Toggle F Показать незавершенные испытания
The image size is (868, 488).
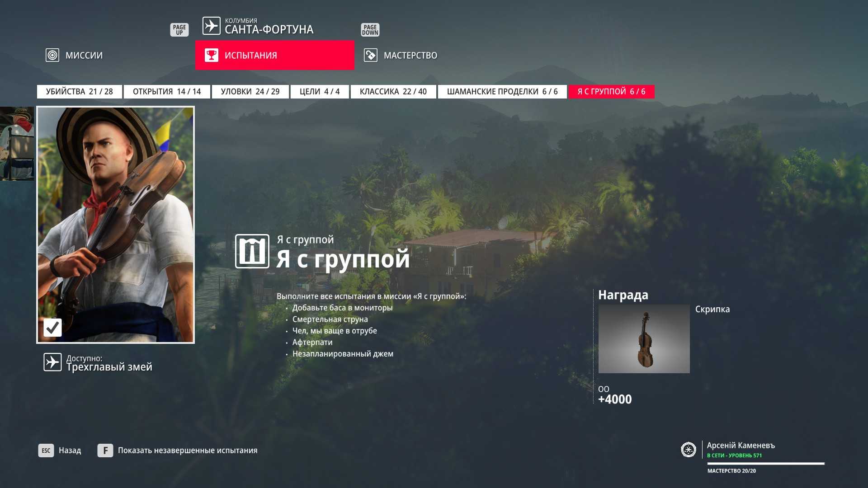[x=178, y=450]
